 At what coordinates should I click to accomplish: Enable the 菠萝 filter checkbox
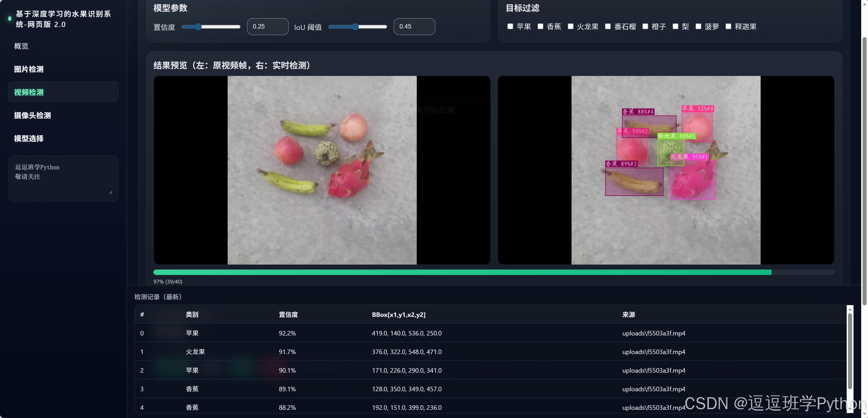tap(698, 26)
